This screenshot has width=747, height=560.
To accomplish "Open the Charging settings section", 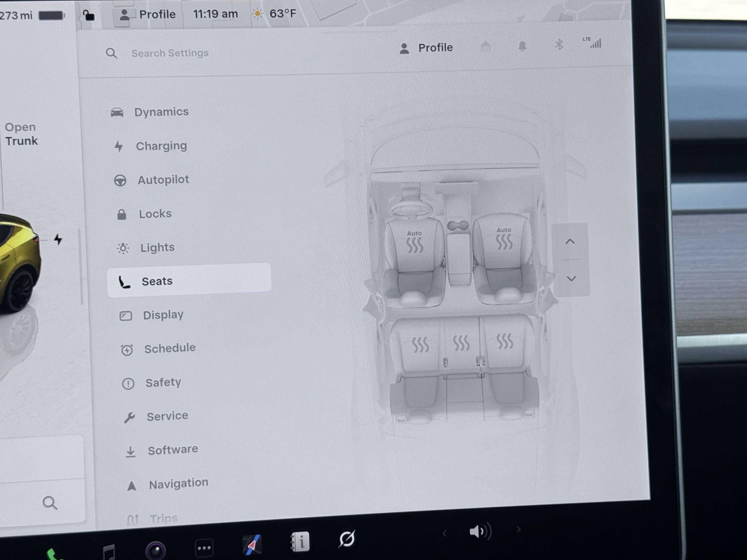I will [x=161, y=146].
